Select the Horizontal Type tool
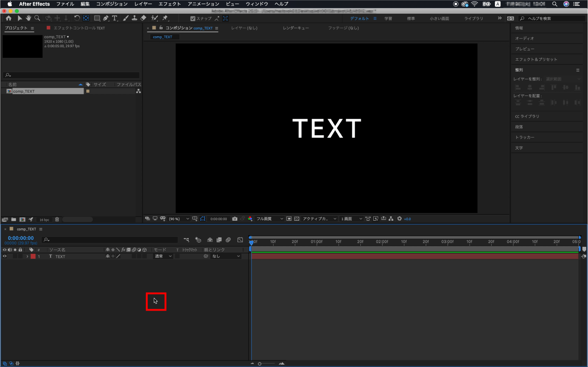This screenshot has height=367, width=588. (x=115, y=18)
